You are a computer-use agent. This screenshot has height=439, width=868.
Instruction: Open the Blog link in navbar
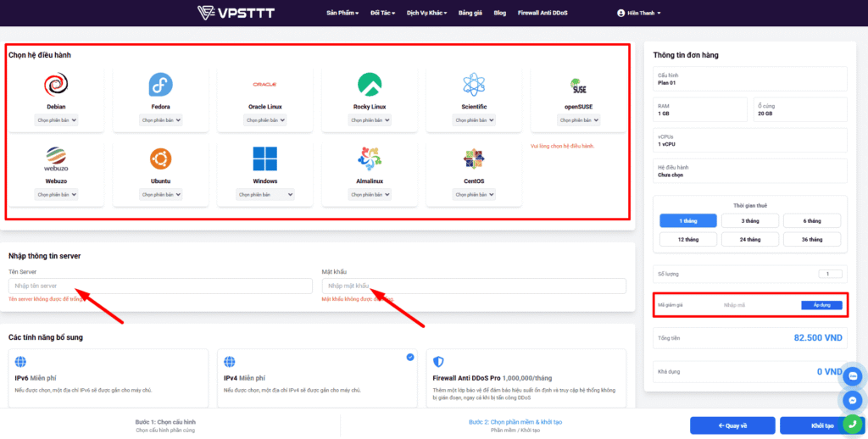[x=500, y=13]
